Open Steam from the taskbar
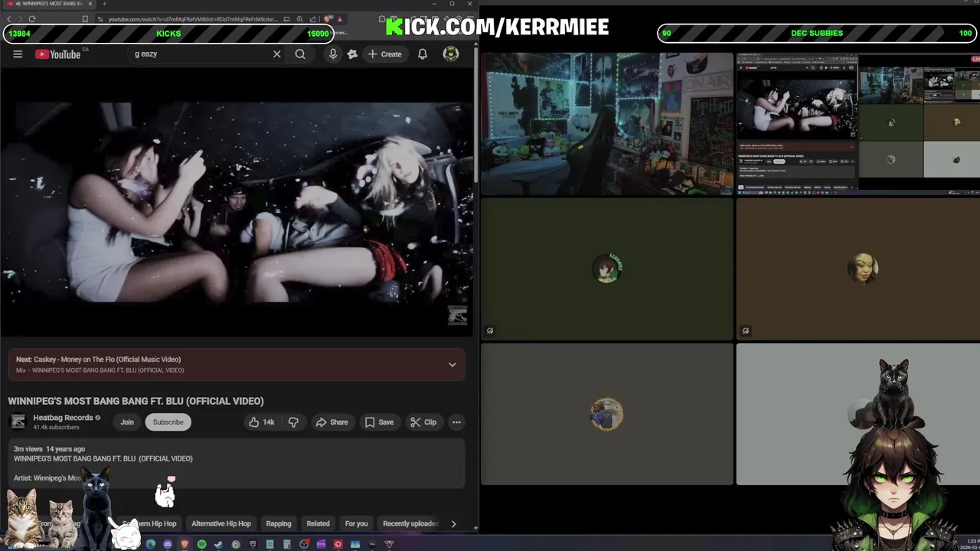 [x=218, y=544]
